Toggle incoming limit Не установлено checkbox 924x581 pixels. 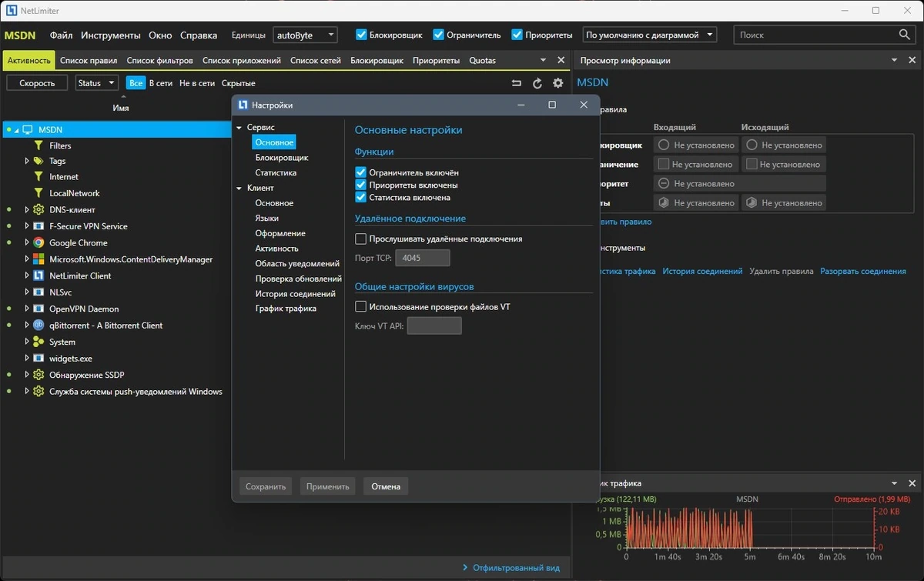click(663, 164)
